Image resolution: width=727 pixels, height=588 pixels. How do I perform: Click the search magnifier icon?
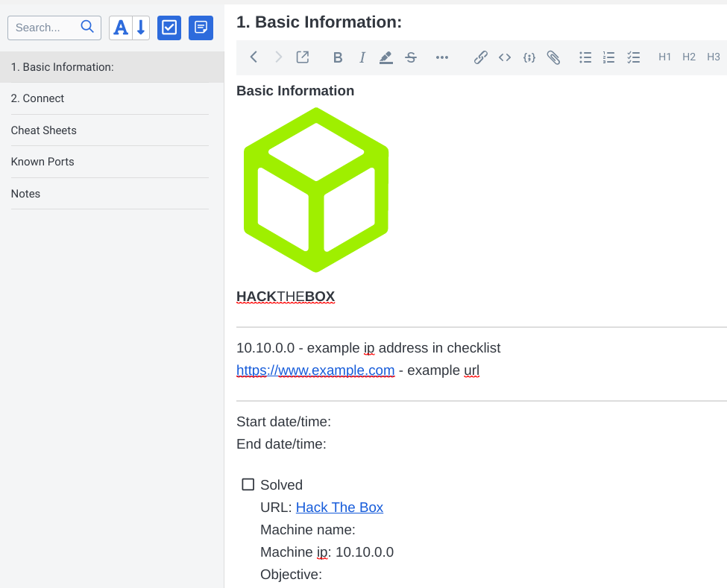87,27
